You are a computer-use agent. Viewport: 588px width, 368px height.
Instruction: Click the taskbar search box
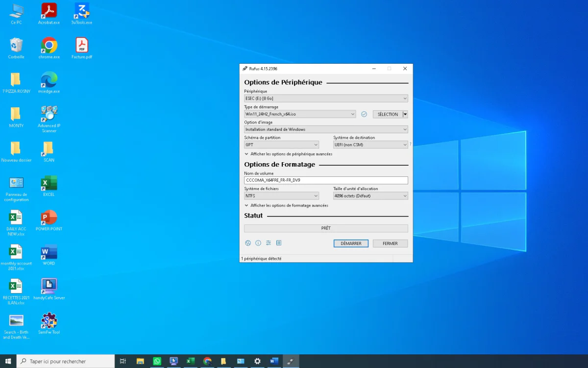click(66, 361)
